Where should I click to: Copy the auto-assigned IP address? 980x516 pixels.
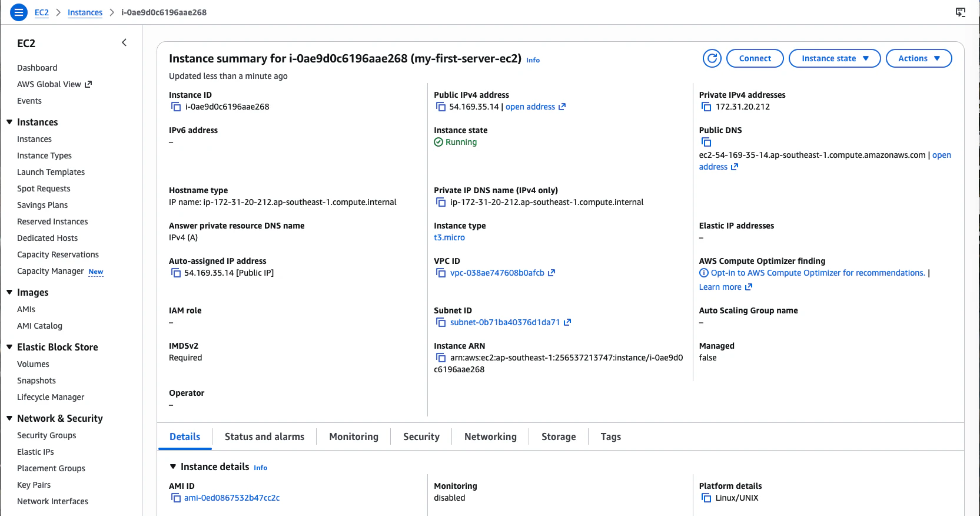(176, 273)
